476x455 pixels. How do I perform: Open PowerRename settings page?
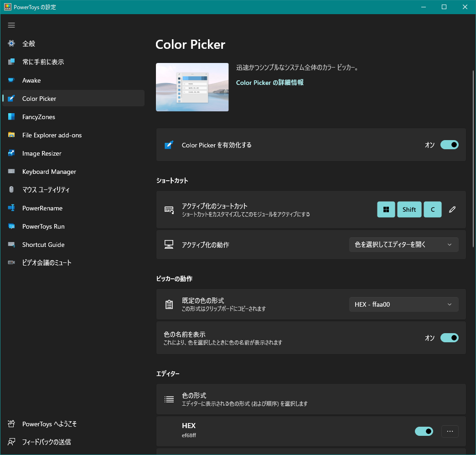[73, 208]
